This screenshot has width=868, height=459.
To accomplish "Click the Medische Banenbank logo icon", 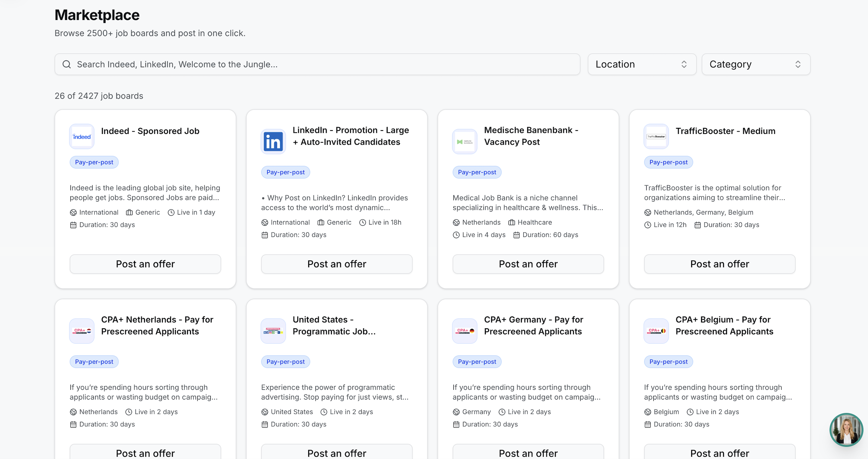I will pyautogui.click(x=465, y=142).
